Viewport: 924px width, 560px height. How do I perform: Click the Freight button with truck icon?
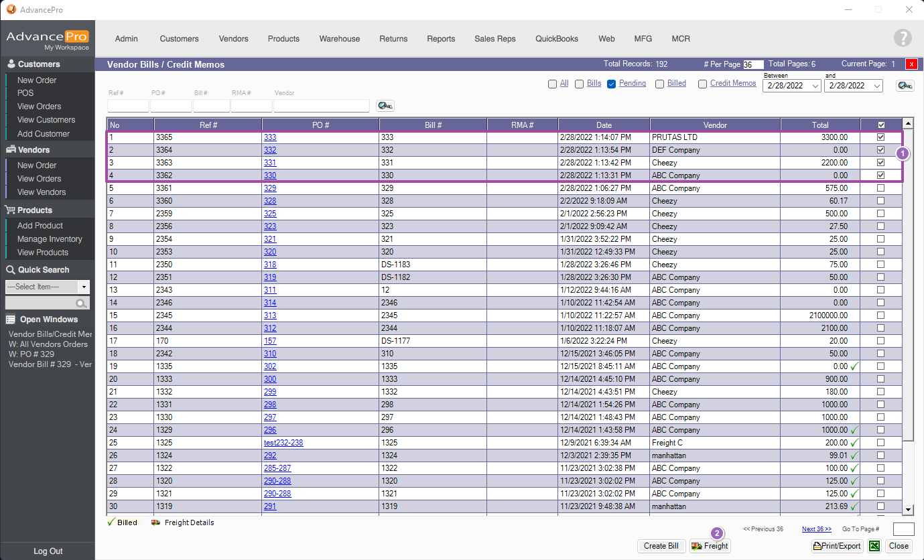(710, 546)
